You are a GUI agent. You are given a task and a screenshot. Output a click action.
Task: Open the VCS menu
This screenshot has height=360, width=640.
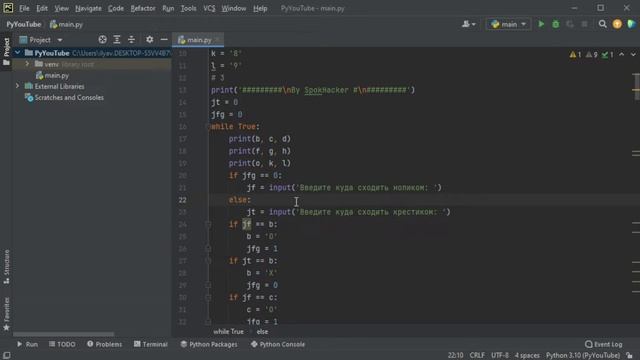(x=209, y=8)
